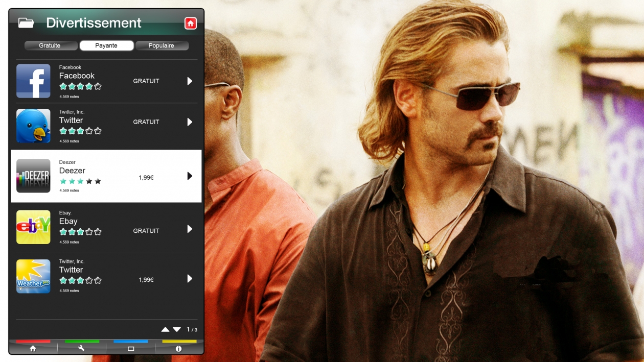Go to next page with down arrow
The image size is (644, 362).
point(177,330)
